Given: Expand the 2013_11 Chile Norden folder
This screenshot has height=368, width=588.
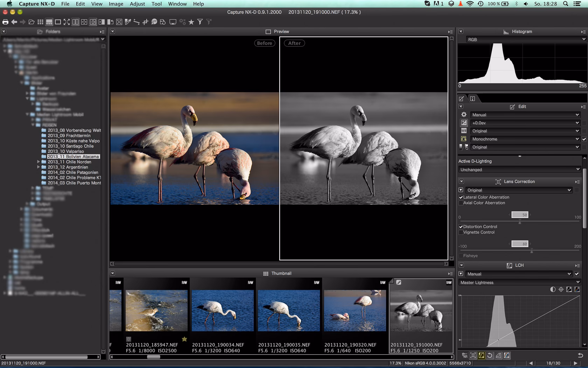Looking at the screenshot, I should [38, 162].
